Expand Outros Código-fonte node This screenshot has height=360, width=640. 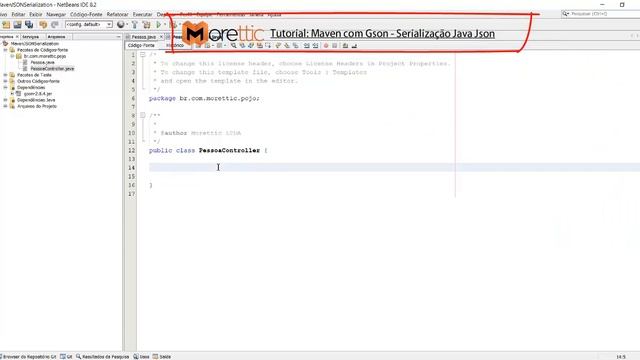click(x=5, y=81)
